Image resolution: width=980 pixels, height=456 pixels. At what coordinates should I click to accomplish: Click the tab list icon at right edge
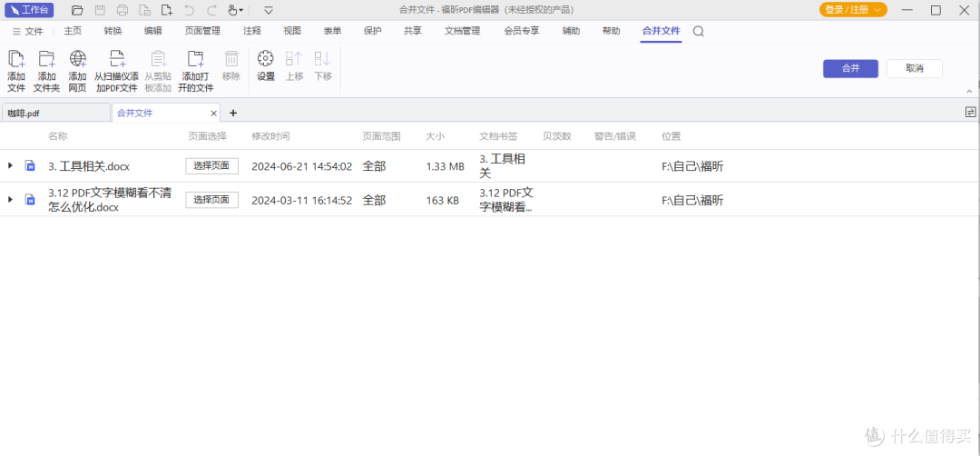click(970, 112)
